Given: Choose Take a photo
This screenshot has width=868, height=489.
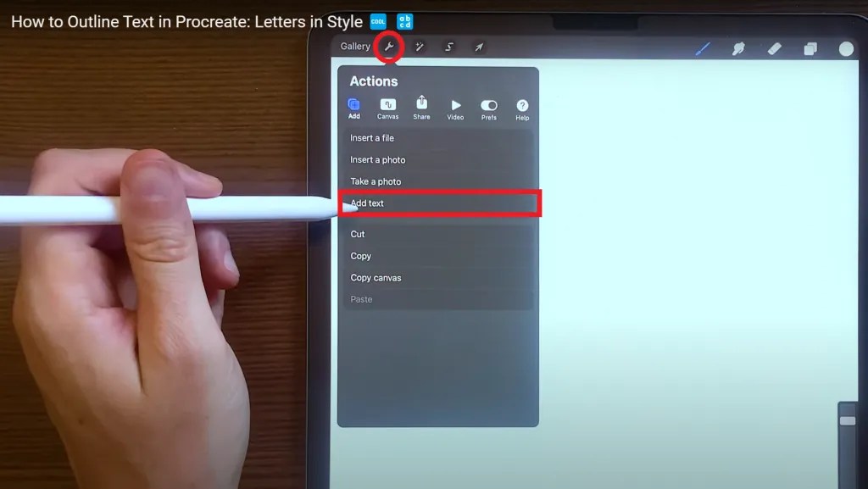Looking at the screenshot, I should [376, 181].
